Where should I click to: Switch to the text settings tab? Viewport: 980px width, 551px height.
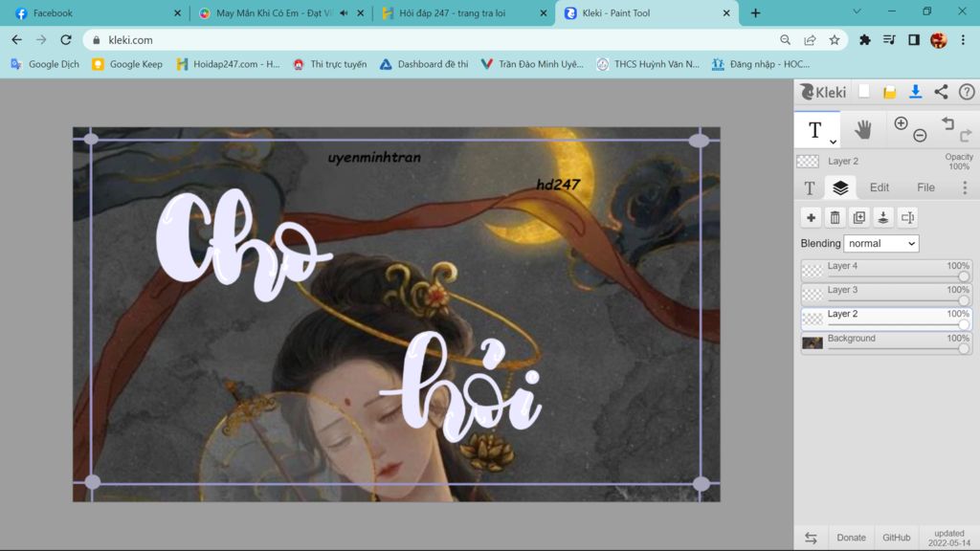(810, 187)
